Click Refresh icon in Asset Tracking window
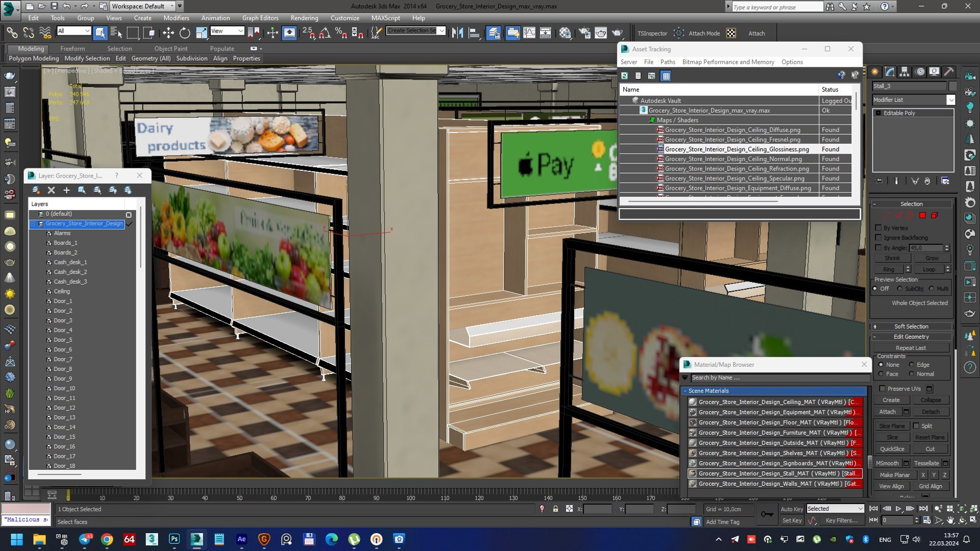Viewport: 980px width, 551px height. [624, 76]
